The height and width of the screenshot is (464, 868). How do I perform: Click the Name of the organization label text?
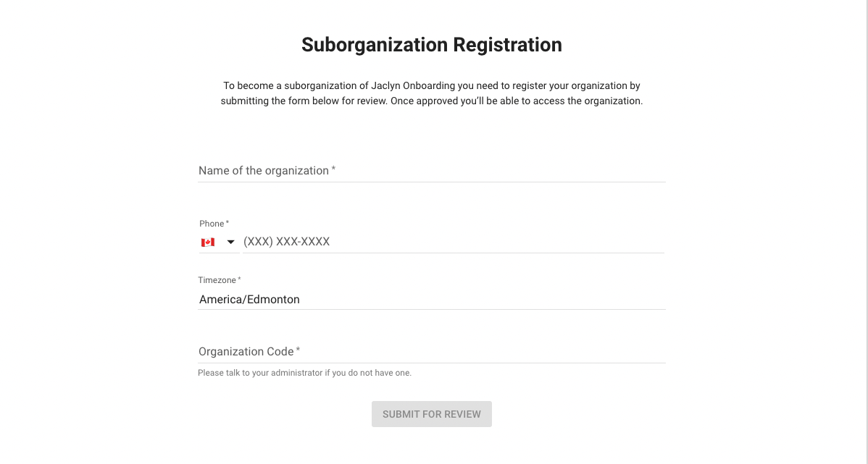pos(264,170)
